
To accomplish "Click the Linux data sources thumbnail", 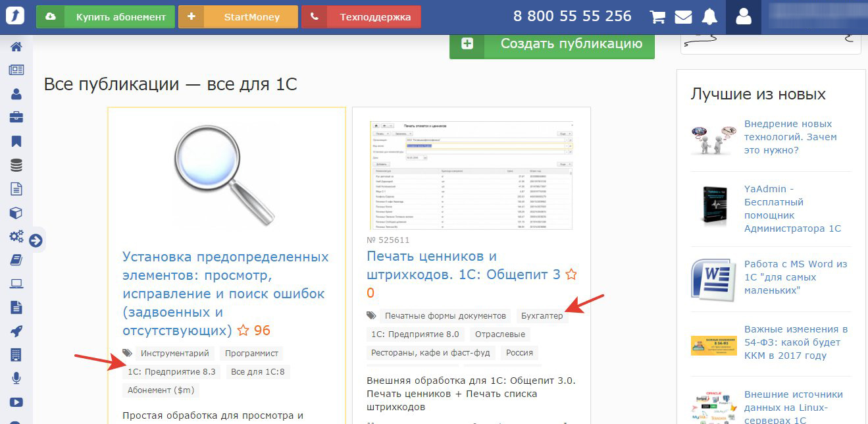I will coord(713,408).
